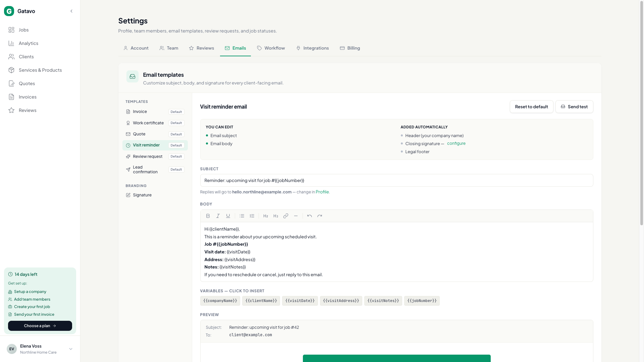Insert a link using the link icon
Viewport: 644px width, 362px height.
pyautogui.click(x=286, y=216)
